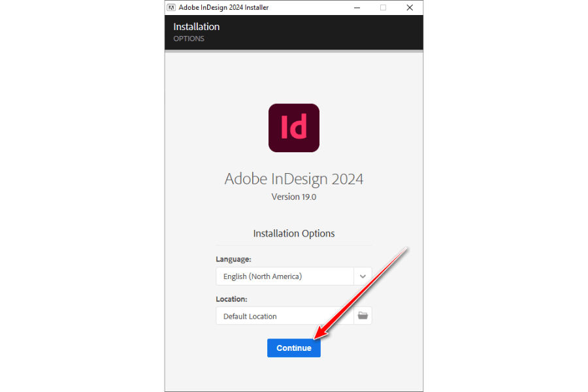The height and width of the screenshot is (392, 588).
Task: Click the "Installation Options" section heading
Action: click(x=294, y=233)
